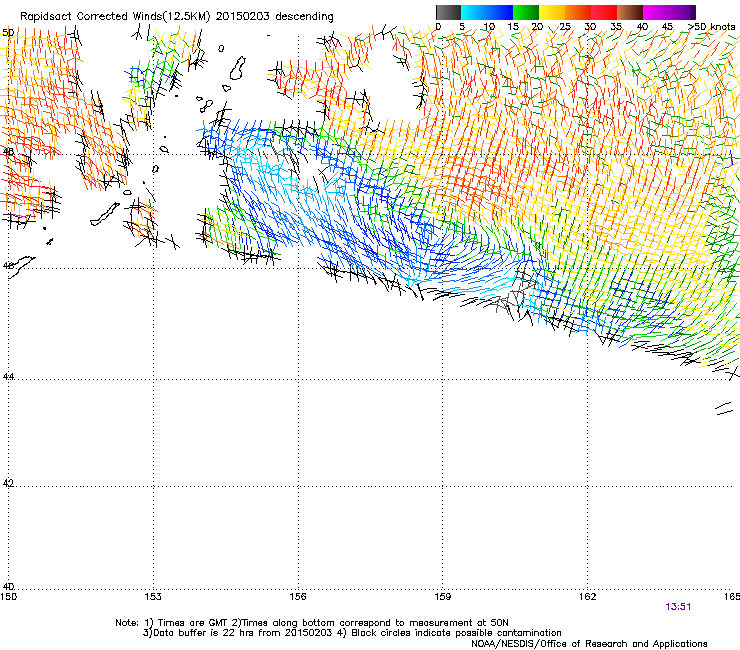Click the long narrow island outline near 153E
The image size is (740, 650).
click(x=105, y=214)
